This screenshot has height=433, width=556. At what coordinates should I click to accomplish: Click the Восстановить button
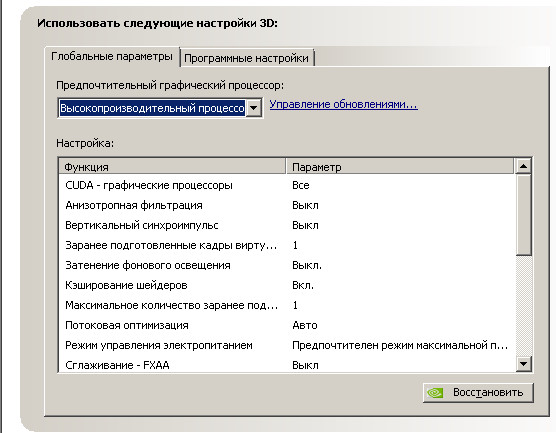478,393
